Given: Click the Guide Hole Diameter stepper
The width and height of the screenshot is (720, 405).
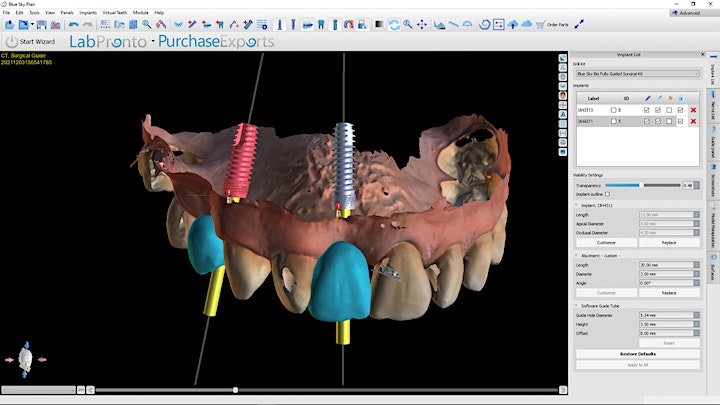Looking at the screenshot, I should [x=697, y=315].
